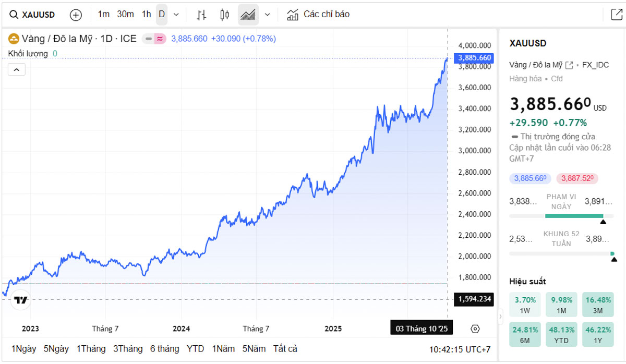Toggle the pink approximate data badge in legend

(160, 39)
